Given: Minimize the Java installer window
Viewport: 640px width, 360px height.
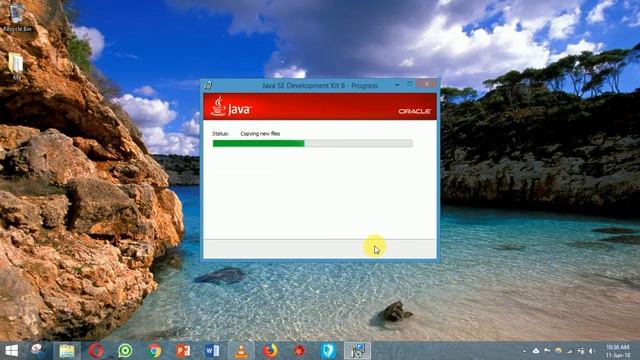Looking at the screenshot, I should click(397, 84).
